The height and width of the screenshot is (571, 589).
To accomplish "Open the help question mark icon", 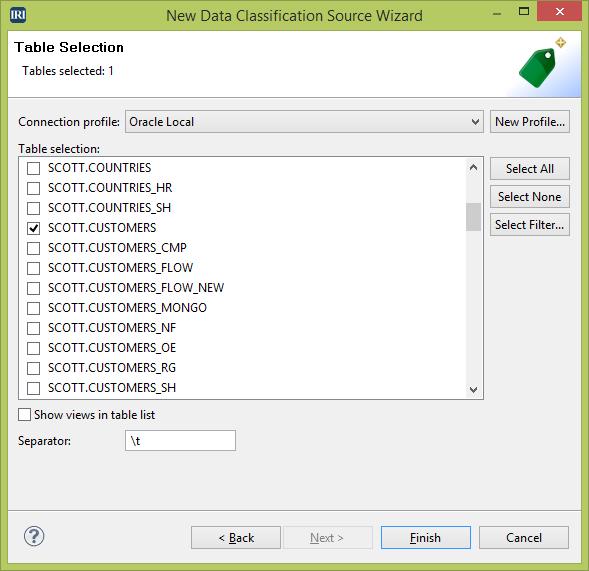I will [x=34, y=536].
